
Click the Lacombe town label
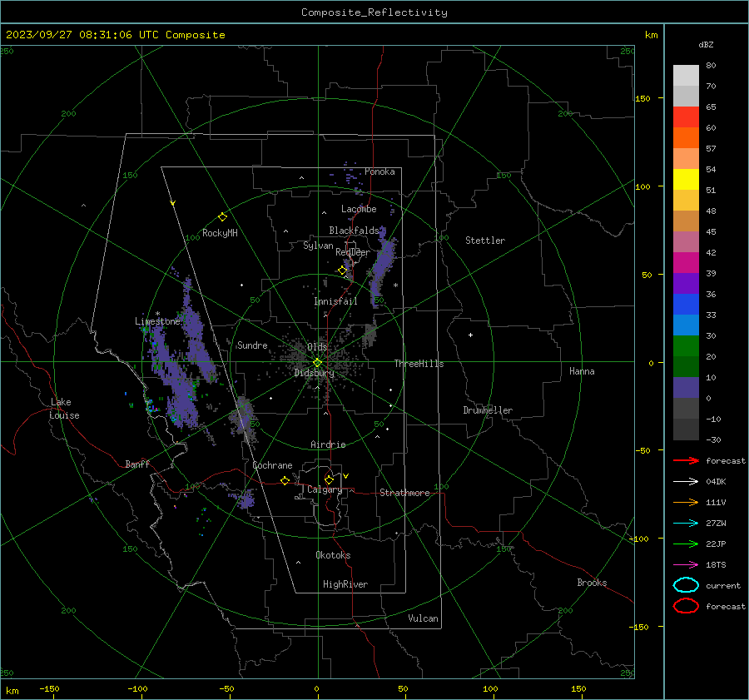click(359, 209)
